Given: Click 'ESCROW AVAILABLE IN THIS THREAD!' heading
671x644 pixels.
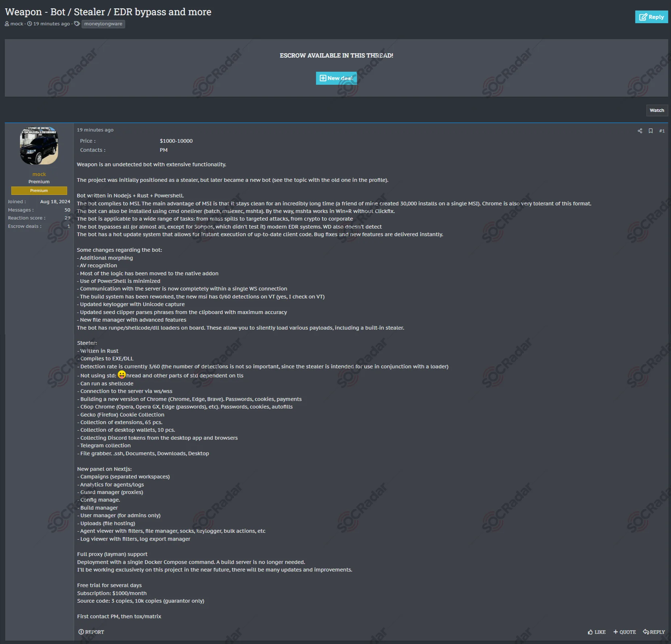Looking at the screenshot, I should click(x=336, y=55).
